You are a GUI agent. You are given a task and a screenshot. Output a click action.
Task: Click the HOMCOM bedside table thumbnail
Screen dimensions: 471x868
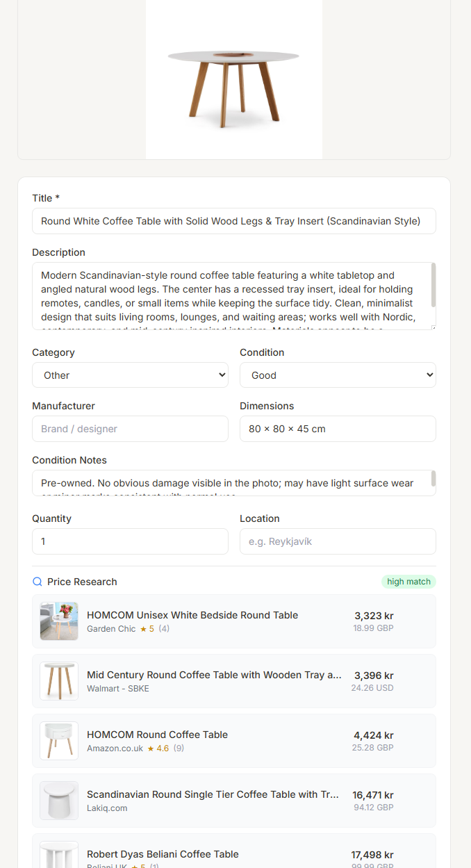pyautogui.click(x=59, y=621)
